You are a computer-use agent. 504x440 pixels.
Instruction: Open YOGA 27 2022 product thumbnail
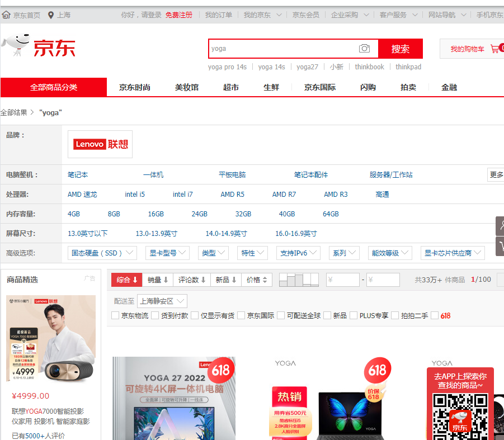point(174,398)
